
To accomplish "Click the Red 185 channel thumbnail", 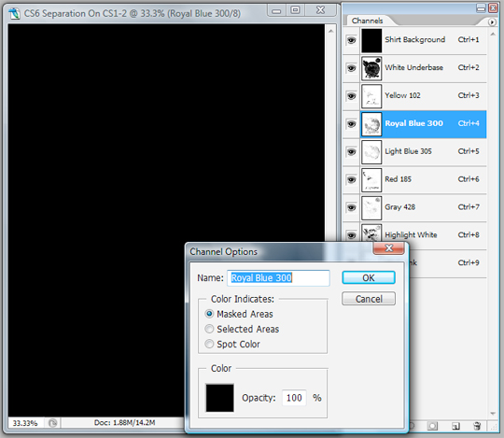I will click(x=371, y=179).
